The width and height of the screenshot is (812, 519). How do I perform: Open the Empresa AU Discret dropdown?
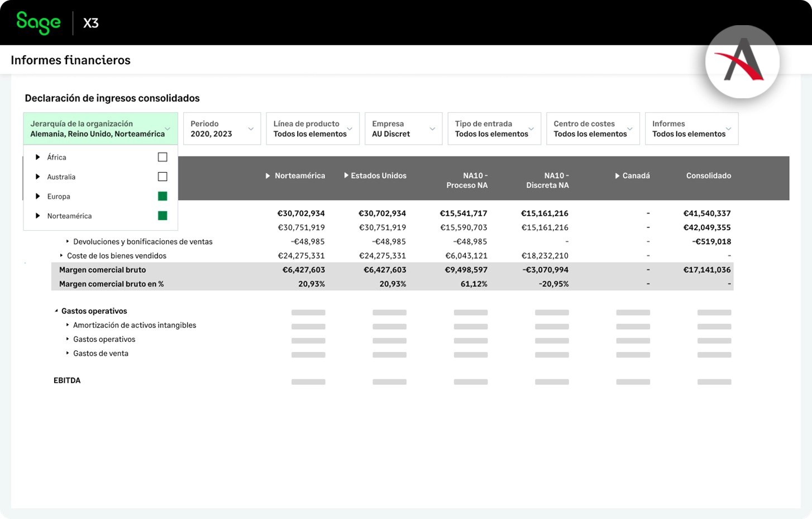(403, 129)
